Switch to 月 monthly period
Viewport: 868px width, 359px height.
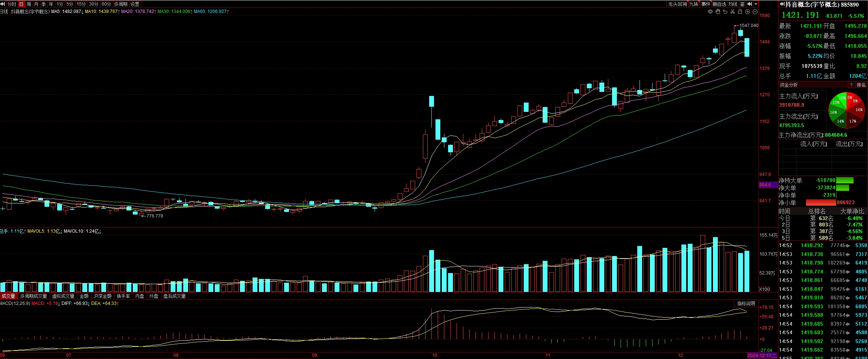coord(36,4)
